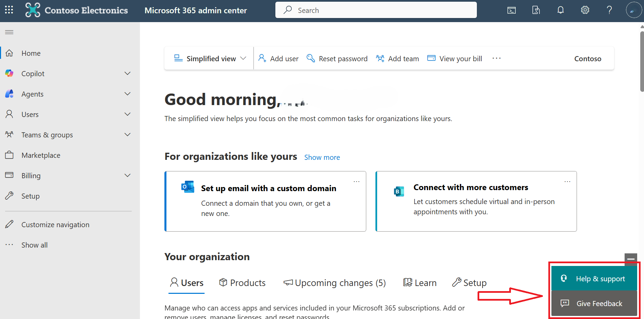This screenshot has width=644, height=319.
Task: Click the Agents icon in sidebar
Action: pos(10,94)
